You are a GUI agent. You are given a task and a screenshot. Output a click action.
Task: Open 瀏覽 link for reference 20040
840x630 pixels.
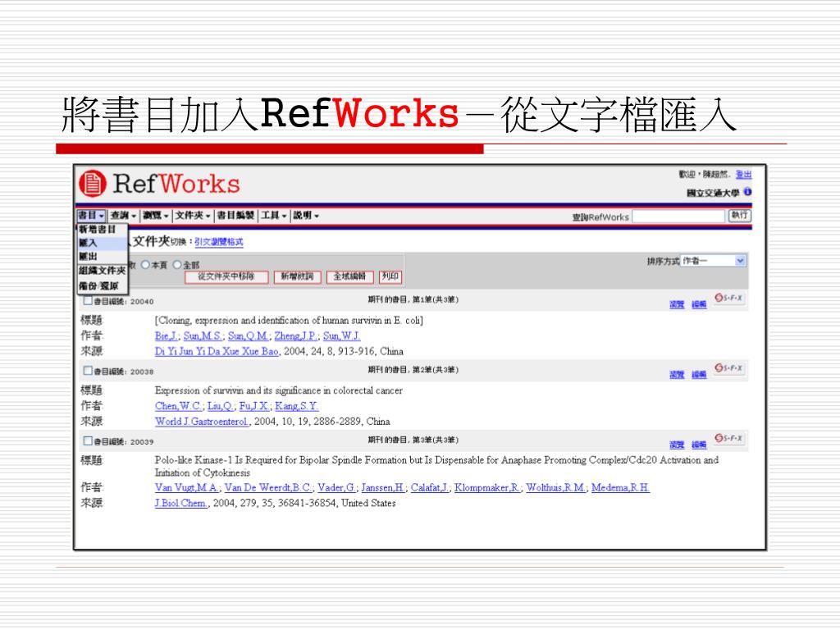(677, 304)
